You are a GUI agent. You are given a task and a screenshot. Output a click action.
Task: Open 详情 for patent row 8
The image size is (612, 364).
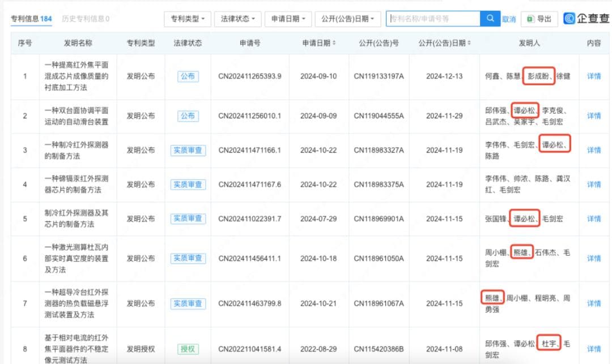coord(594,349)
